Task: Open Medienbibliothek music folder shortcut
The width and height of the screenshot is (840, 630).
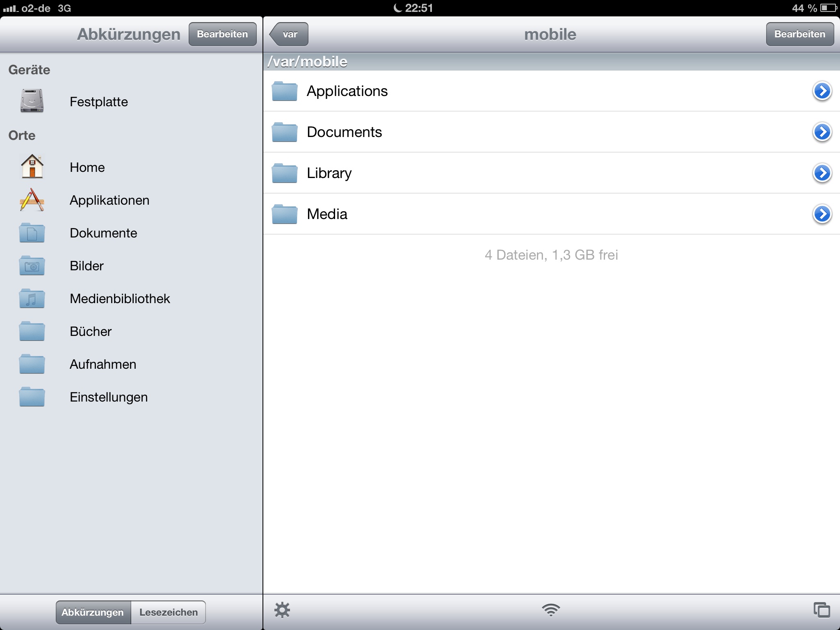Action: pyautogui.click(x=32, y=299)
